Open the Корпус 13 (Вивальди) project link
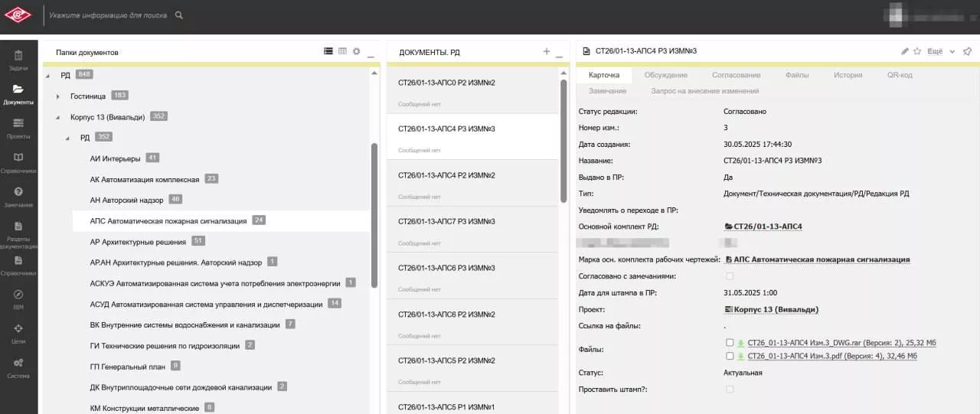This screenshot has width=980, height=414. 776,310
